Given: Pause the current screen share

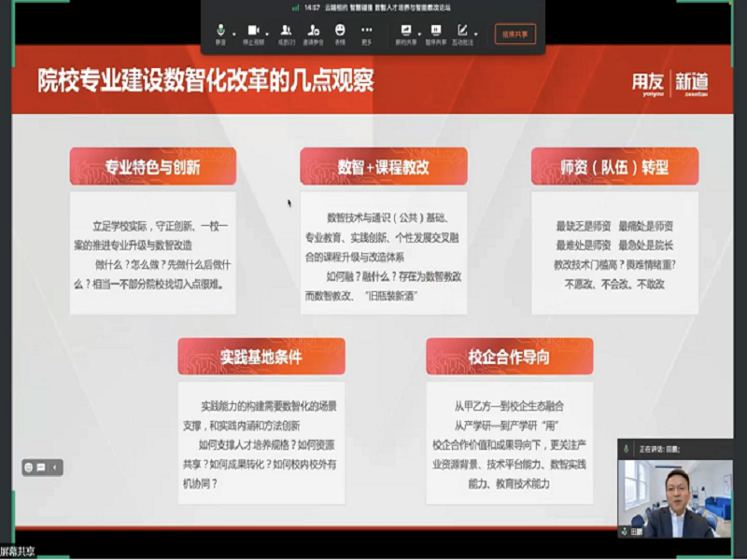Looking at the screenshot, I should point(434,31).
